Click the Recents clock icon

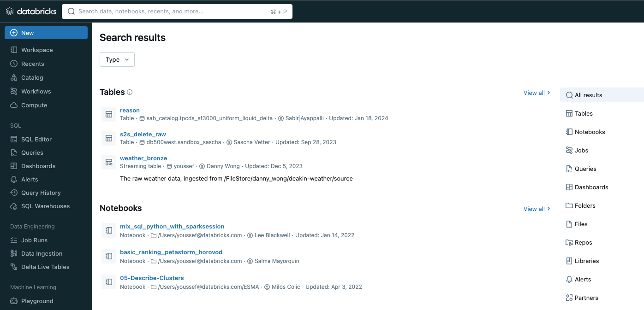coord(14,64)
